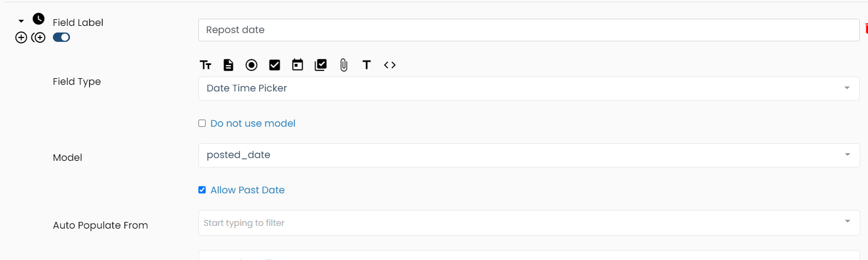
Task: Select the bold T title field icon
Action: (x=366, y=65)
